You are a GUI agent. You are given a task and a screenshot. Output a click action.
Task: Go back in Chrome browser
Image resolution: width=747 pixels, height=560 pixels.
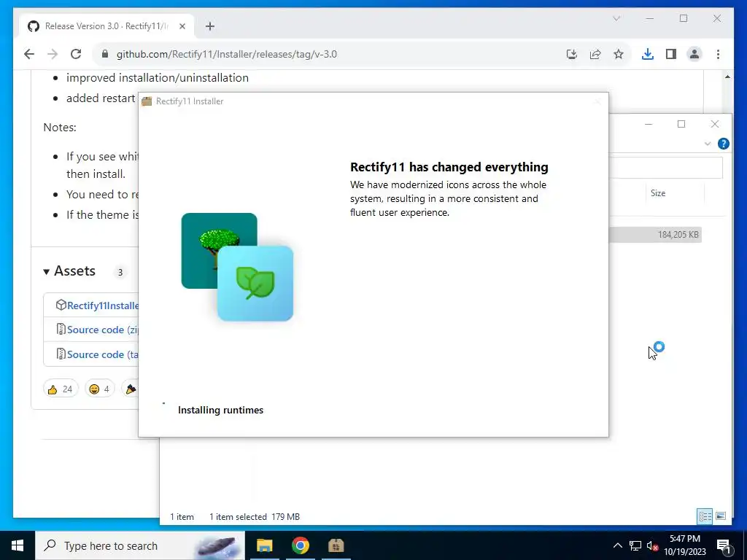29,54
